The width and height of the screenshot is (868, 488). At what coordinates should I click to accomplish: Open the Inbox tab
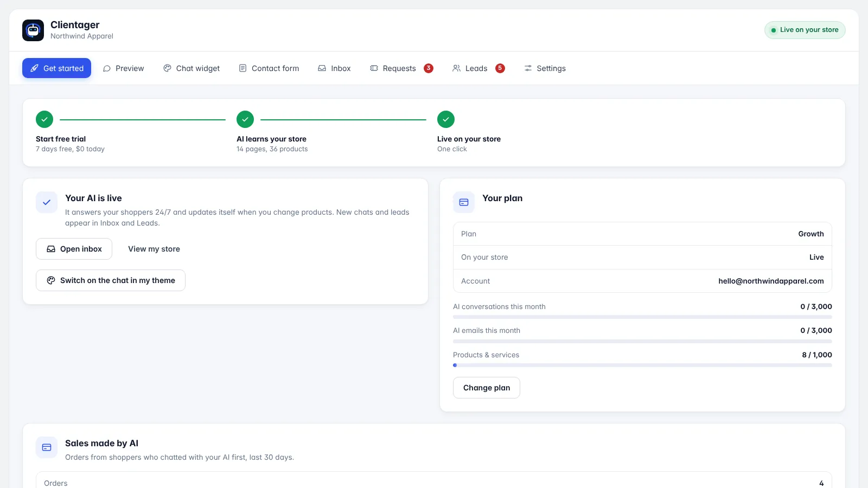334,68
